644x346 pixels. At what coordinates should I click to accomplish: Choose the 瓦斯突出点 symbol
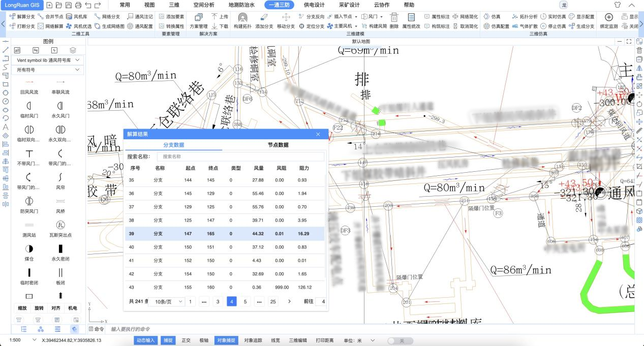pyautogui.click(x=60, y=225)
